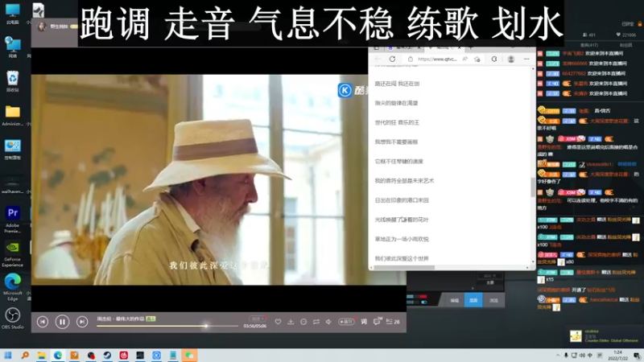Open the system tray volume control
644x362 pixels.
point(582,356)
